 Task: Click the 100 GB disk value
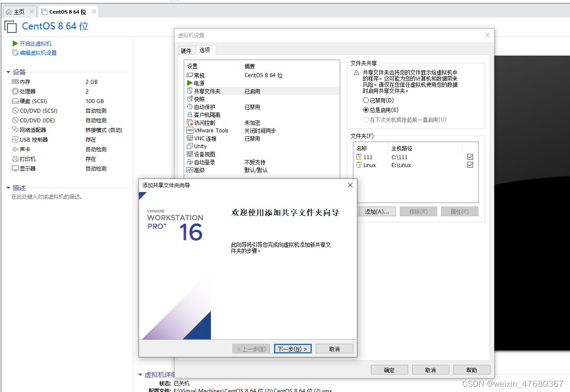tap(95, 101)
